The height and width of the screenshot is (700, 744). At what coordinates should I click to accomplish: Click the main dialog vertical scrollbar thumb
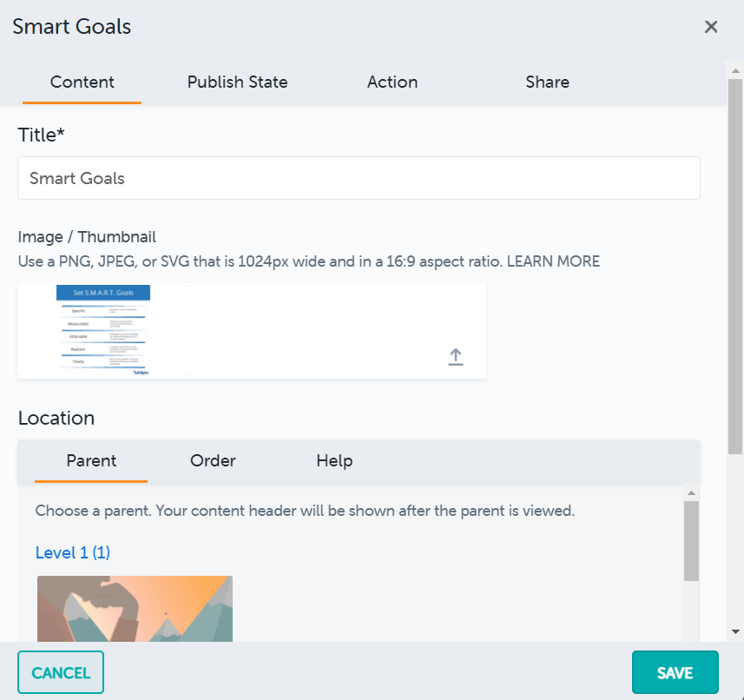coord(735,261)
